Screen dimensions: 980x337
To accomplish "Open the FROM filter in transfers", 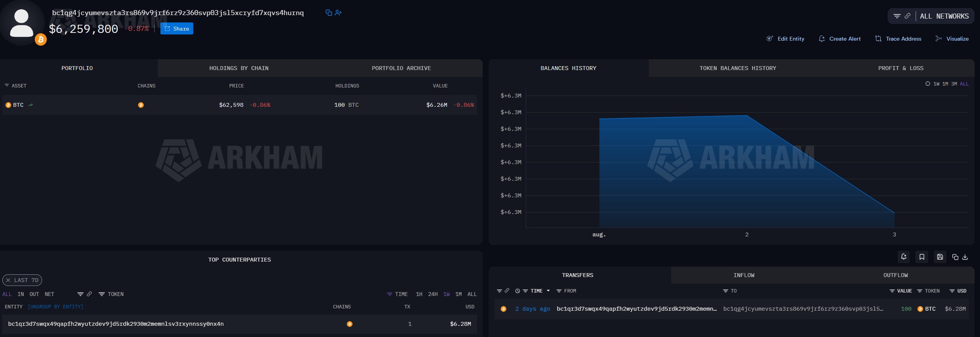I will click(x=566, y=291).
